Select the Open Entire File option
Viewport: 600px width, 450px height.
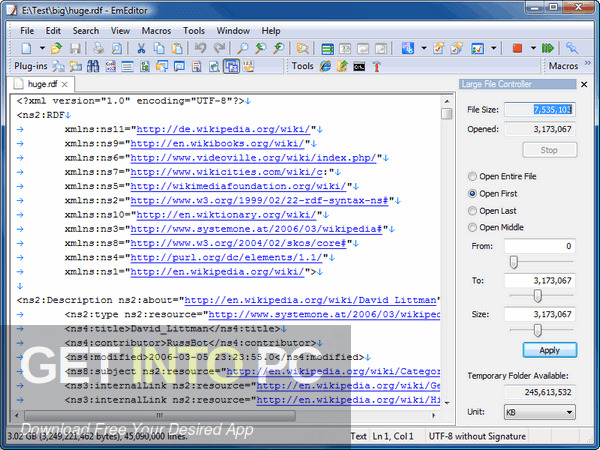[x=502, y=176]
